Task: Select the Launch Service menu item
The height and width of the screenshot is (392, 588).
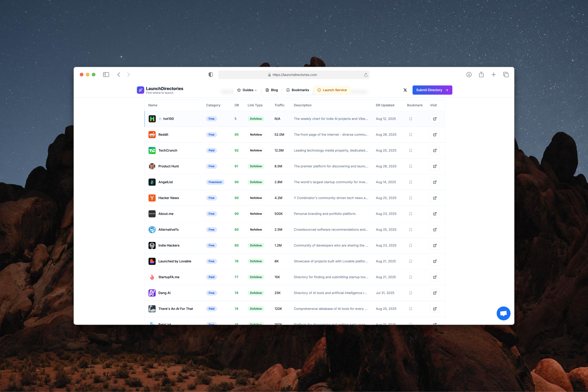Action: (332, 90)
